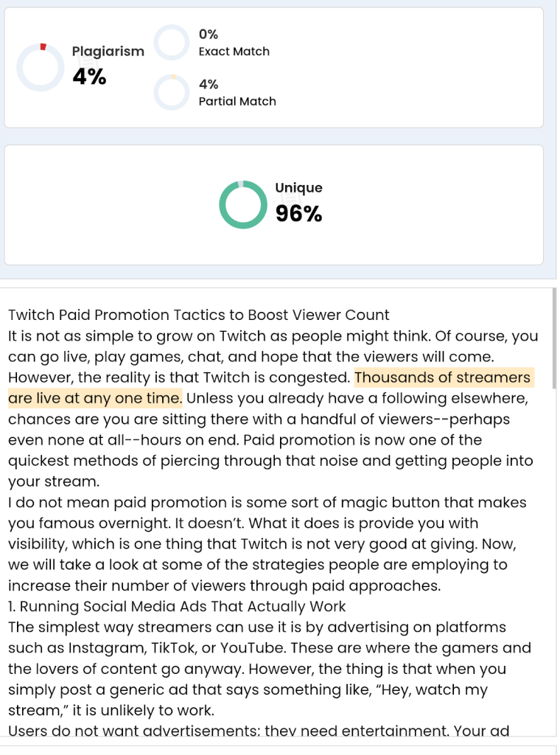Click the text "It is not as simple to grow"
The height and width of the screenshot is (755, 560).
tap(147, 336)
